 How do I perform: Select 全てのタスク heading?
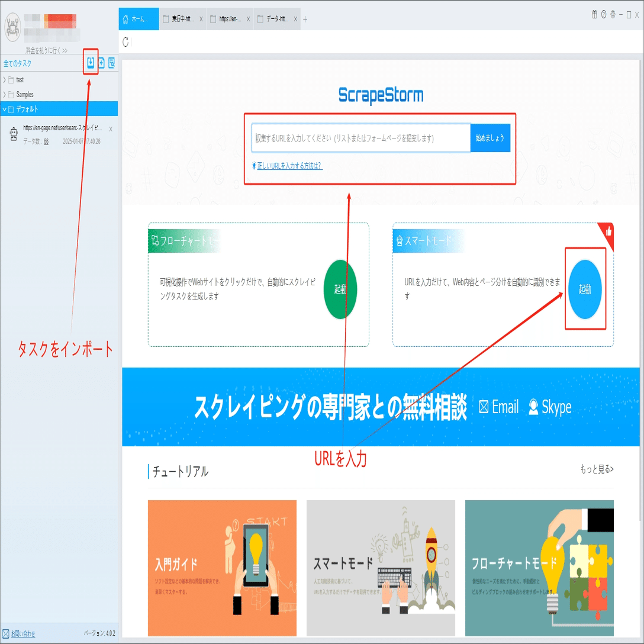pos(17,63)
